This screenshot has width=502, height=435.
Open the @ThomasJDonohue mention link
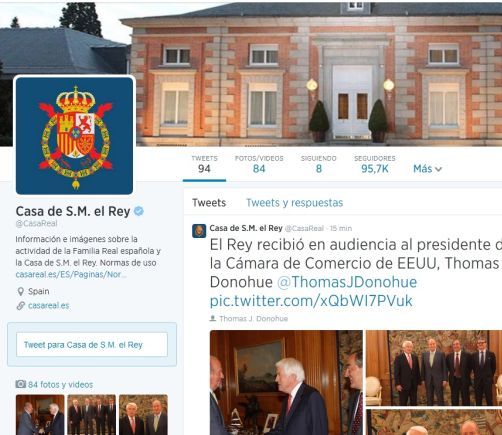click(x=347, y=282)
